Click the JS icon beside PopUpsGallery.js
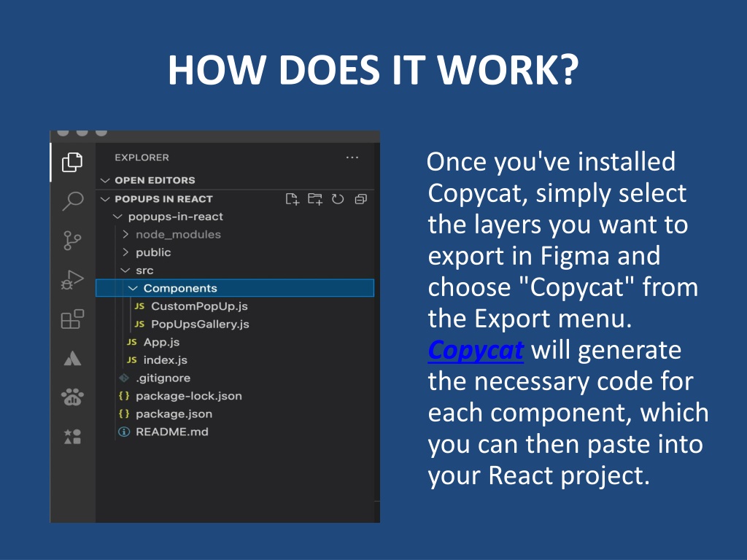 pyautogui.click(x=139, y=324)
